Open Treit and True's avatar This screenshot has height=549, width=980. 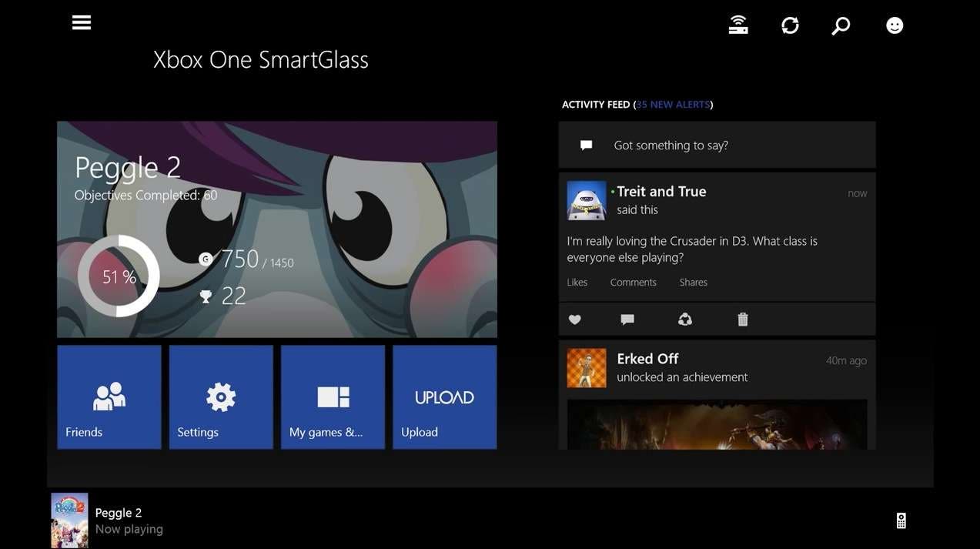pos(587,200)
